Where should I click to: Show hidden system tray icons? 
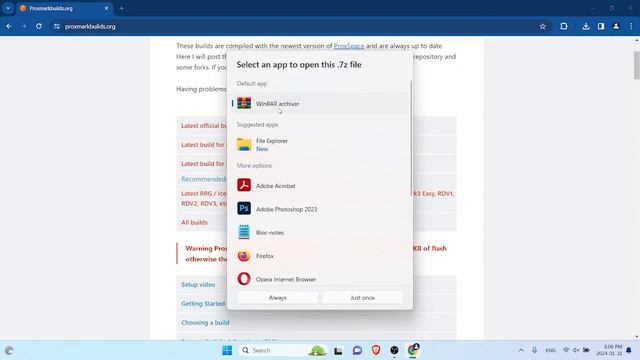click(521, 350)
